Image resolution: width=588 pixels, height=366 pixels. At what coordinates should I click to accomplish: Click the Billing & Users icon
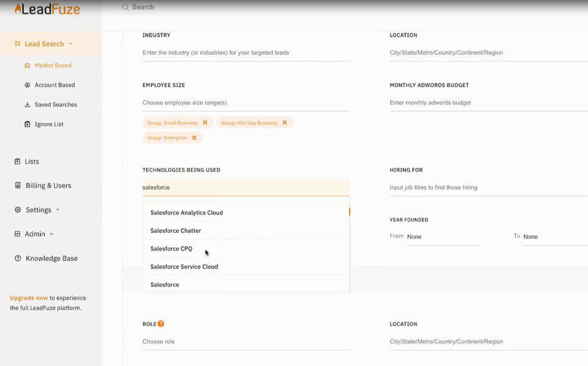18,185
